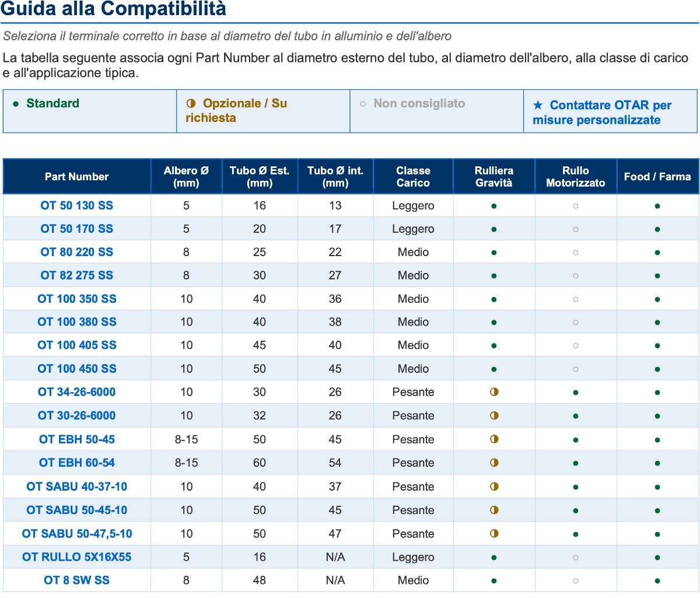Click Food / Farma dot for OT 100 350 SS
The image size is (700, 598).
click(657, 299)
